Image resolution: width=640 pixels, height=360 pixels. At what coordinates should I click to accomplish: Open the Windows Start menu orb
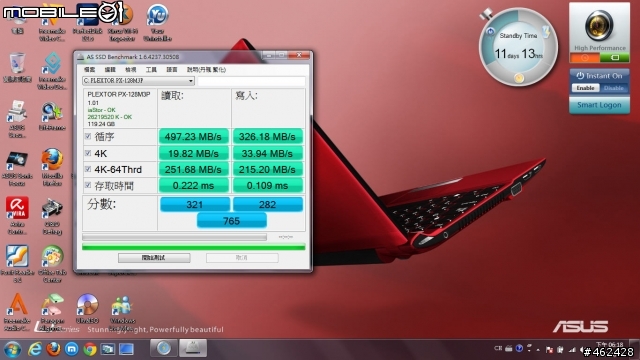(x=12, y=349)
